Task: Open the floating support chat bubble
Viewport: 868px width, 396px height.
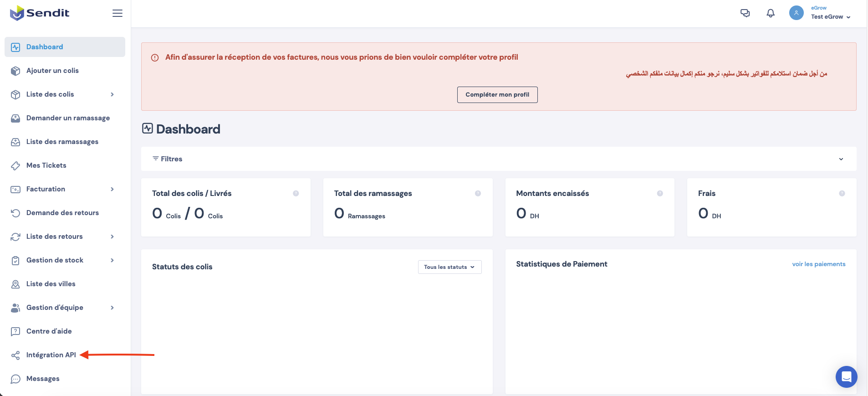Action: [846, 377]
